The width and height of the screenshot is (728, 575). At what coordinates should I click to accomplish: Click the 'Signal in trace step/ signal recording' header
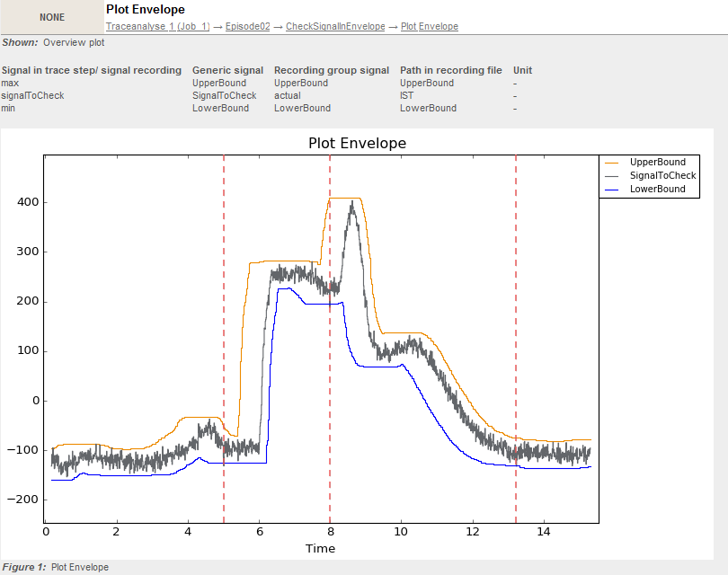92,70
